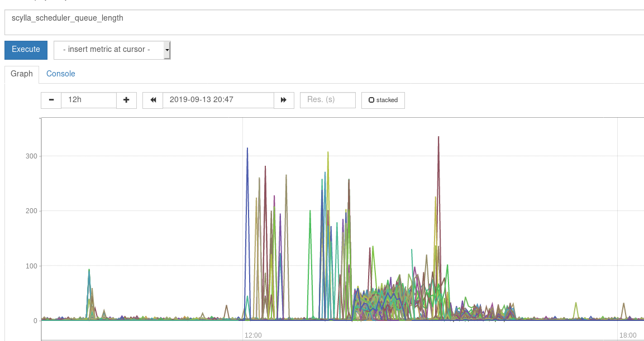Viewport: 644px width, 341px height.
Task: Toggle the stacked display option off
Action: [x=383, y=100]
